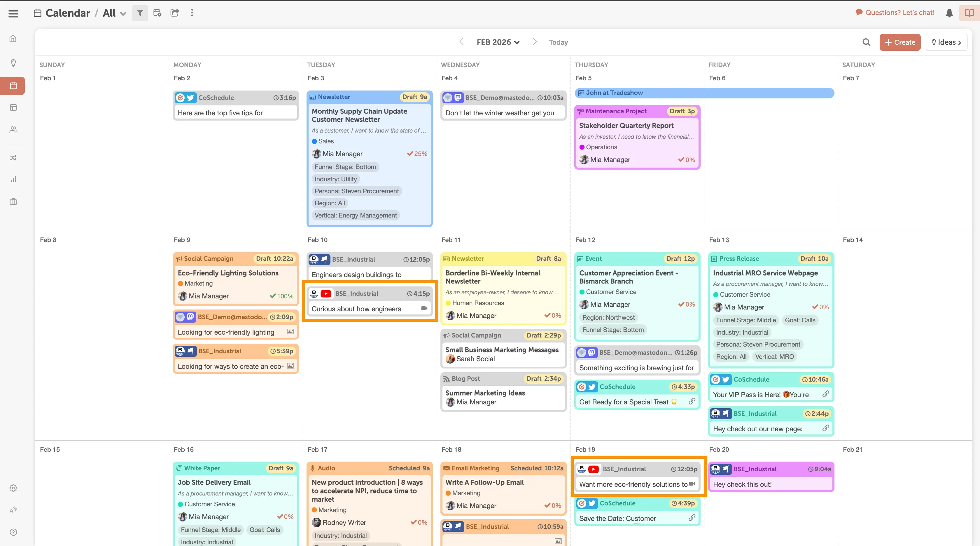Click the search icon on calendar
The image size is (980, 546).
coord(866,42)
